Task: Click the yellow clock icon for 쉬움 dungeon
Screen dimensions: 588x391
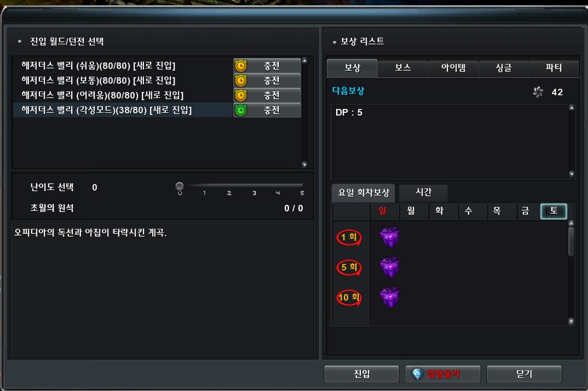Action: [241, 66]
